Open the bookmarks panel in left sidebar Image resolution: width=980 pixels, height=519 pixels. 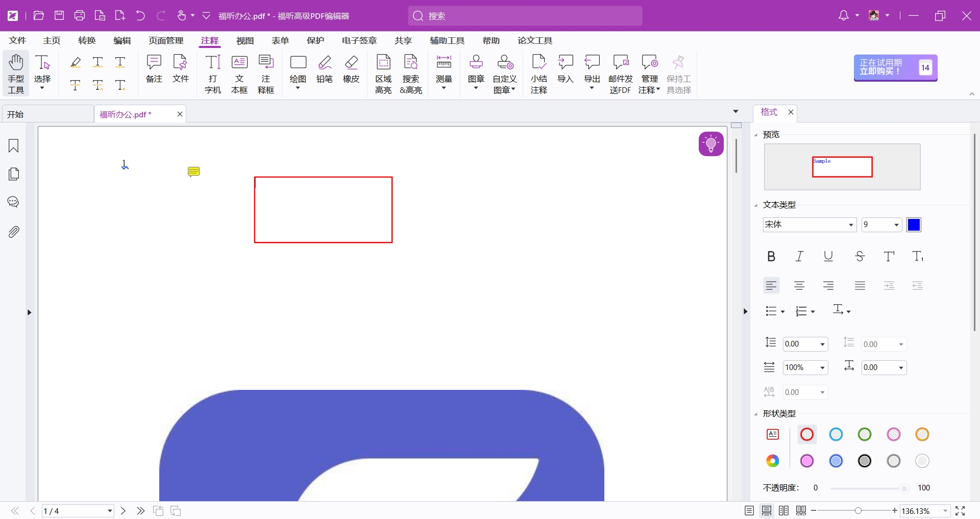point(14,146)
